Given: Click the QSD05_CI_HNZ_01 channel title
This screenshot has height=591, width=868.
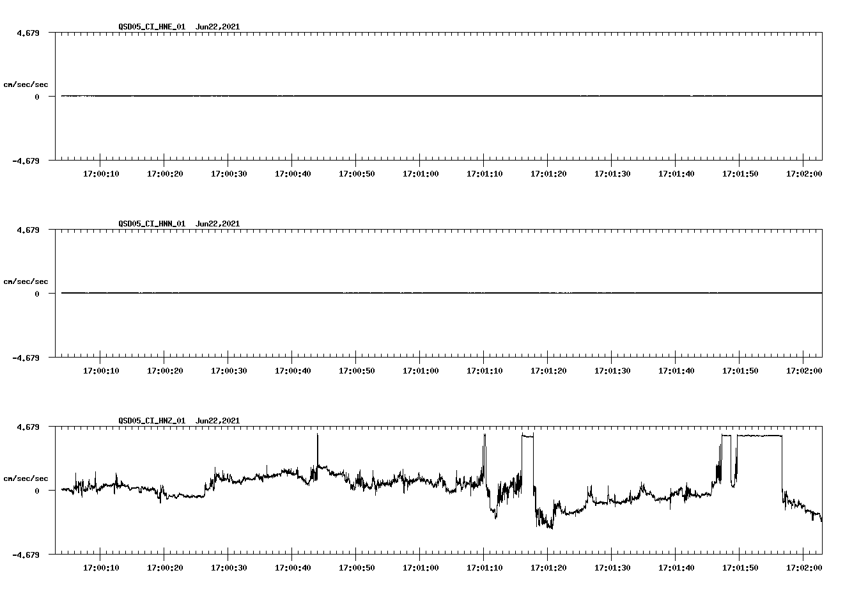Looking at the screenshot, I should tap(151, 421).
